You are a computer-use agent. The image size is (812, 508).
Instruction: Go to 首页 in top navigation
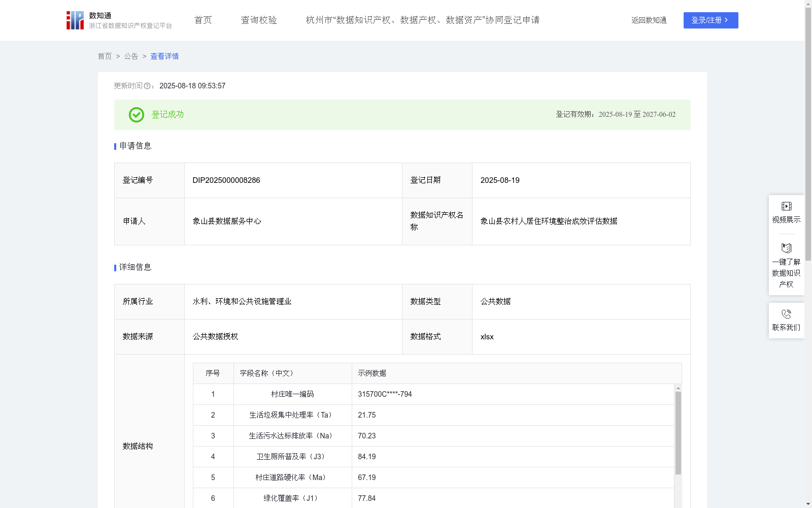(x=203, y=20)
